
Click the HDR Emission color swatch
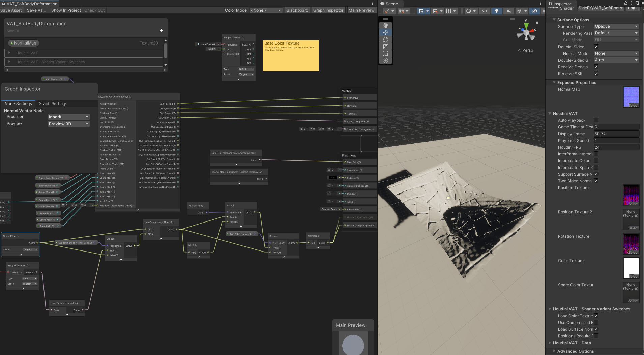tap(332, 177)
